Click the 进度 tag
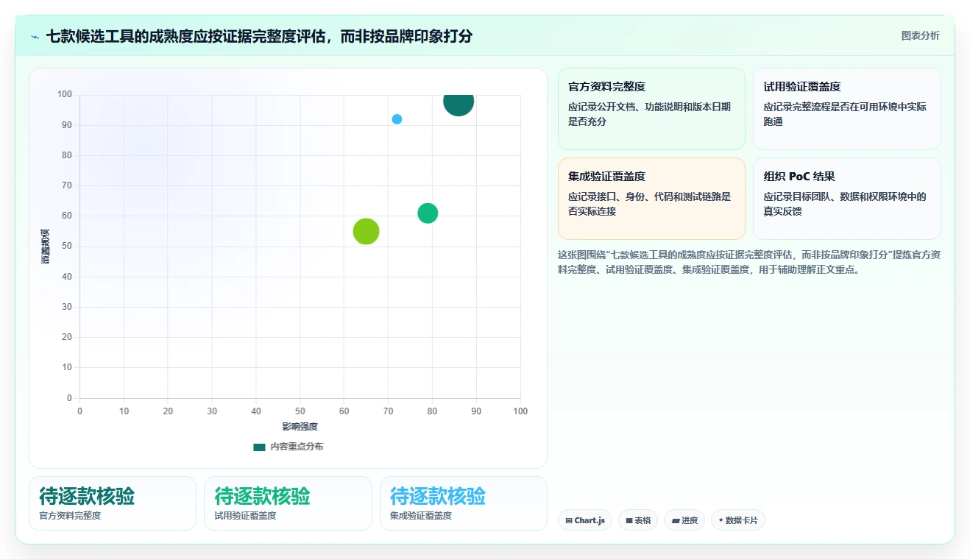 (x=684, y=520)
